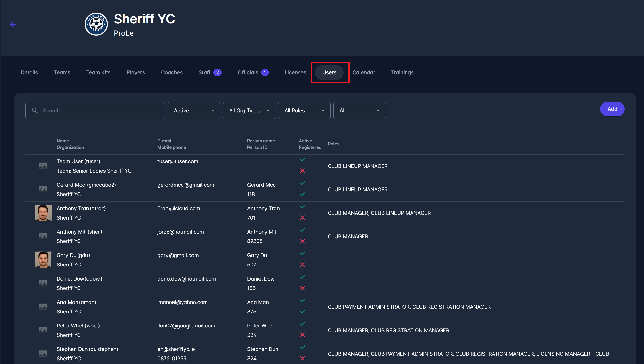Screen dimensions: 644x364
Task: Click Gerard Mcc's registered green checkmark
Action: pos(302,194)
